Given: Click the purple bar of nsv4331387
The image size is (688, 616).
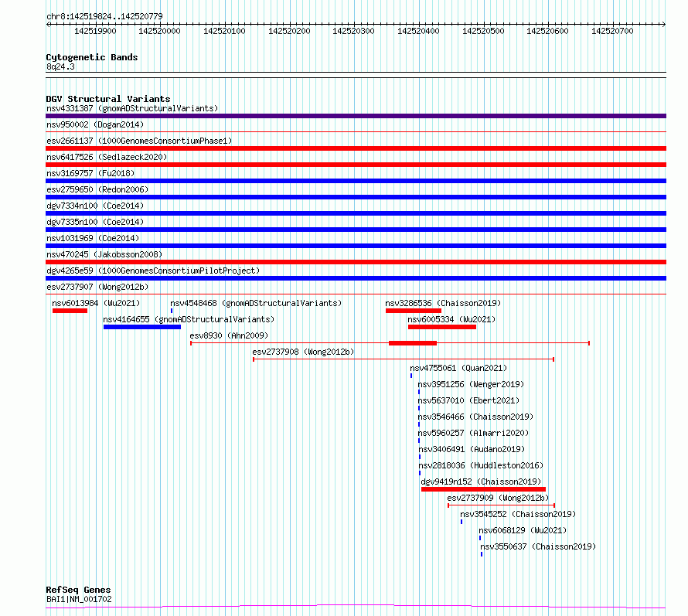Looking at the screenshot, I should tap(356, 116).
